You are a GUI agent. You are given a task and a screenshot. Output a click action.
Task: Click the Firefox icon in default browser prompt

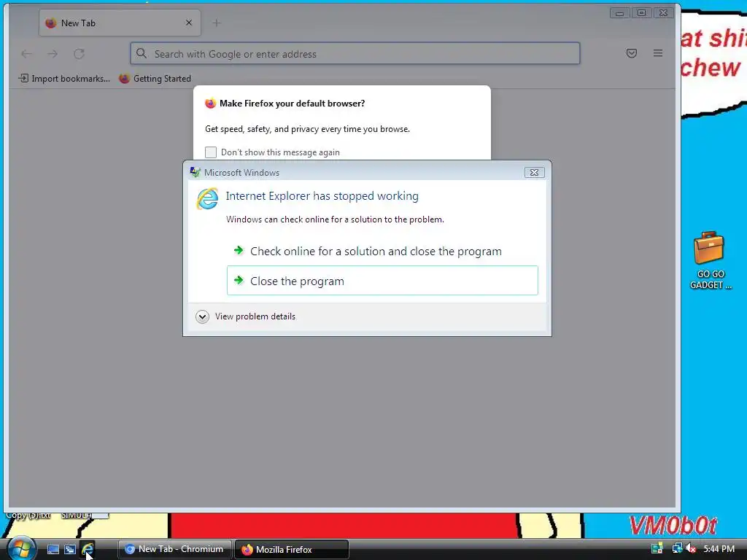coord(210,104)
